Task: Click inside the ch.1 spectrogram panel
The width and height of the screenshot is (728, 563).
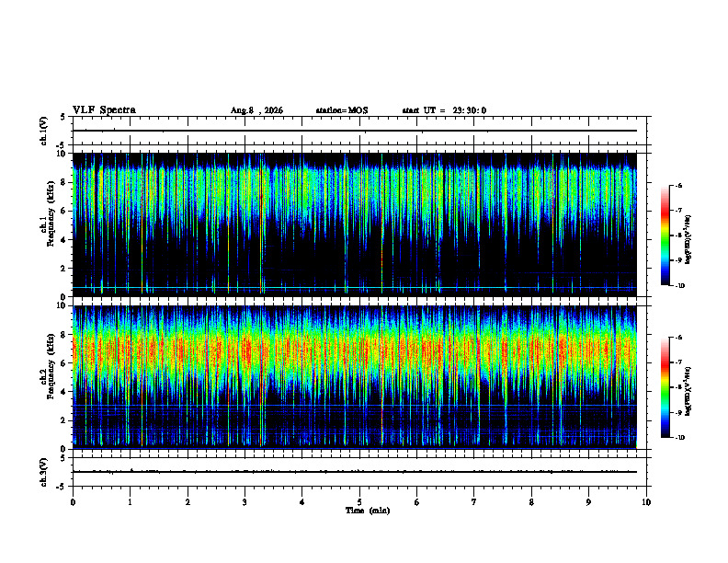Action: click(355, 224)
